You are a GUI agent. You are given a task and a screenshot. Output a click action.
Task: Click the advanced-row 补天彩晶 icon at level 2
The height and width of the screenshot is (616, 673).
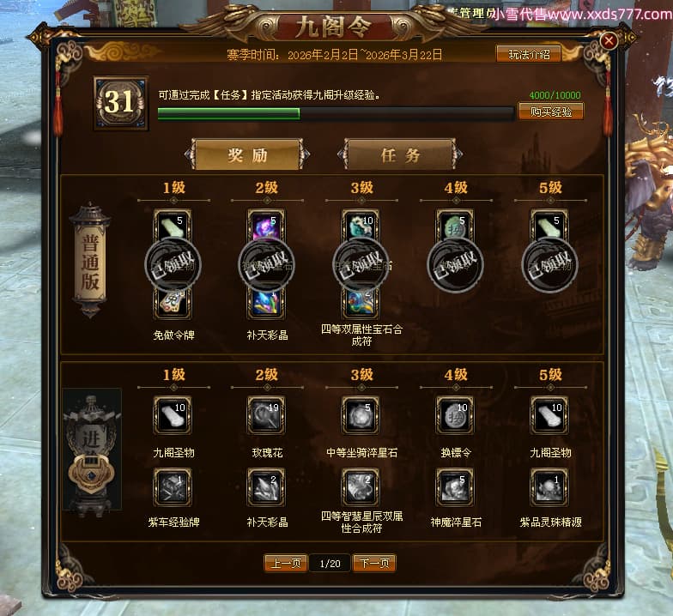(266, 487)
